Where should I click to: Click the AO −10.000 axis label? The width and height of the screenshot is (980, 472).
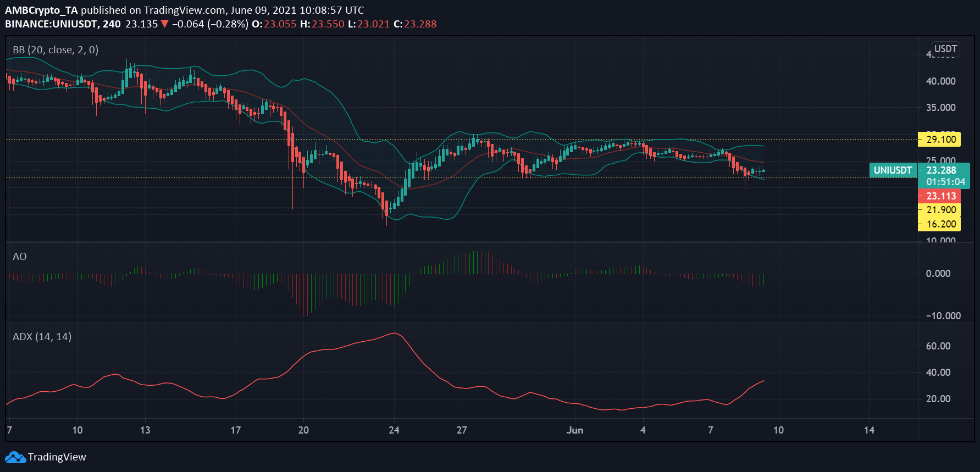click(x=943, y=316)
